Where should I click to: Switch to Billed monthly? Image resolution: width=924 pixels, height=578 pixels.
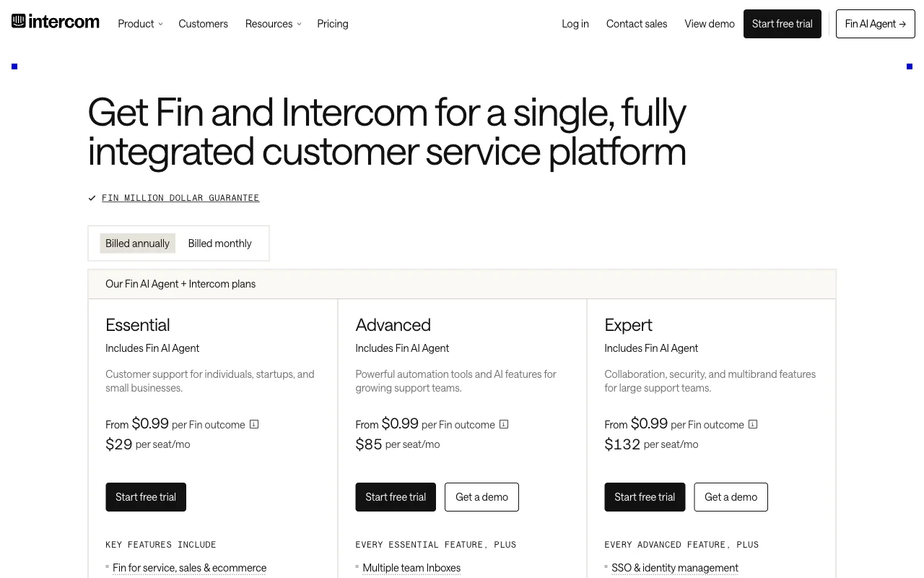[x=220, y=243]
